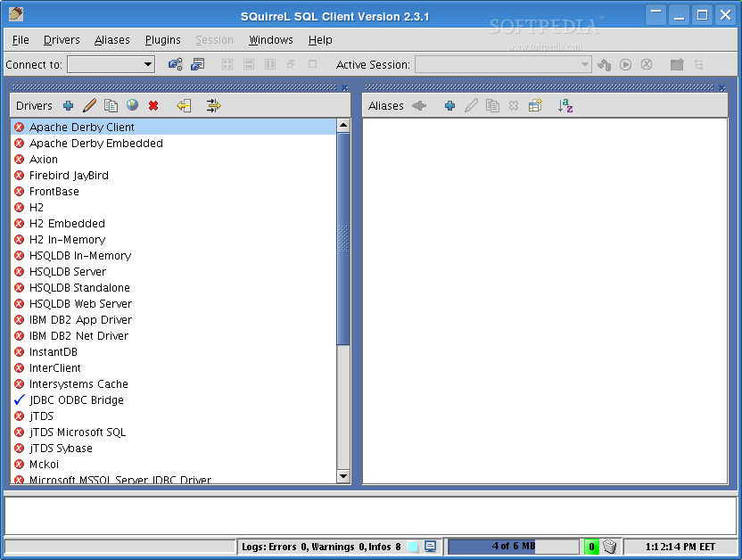
Task: Open the Plugins menu
Action: point(163,39)
